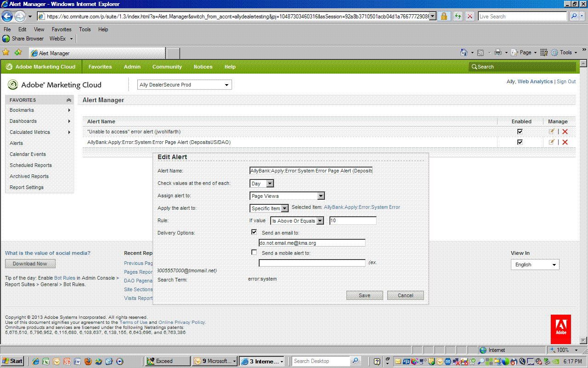Image resolution: width=588 pixels, height=368 pixels.
Task: Open the Page Views metric dropdown
Action: click(x=288, y=196)
